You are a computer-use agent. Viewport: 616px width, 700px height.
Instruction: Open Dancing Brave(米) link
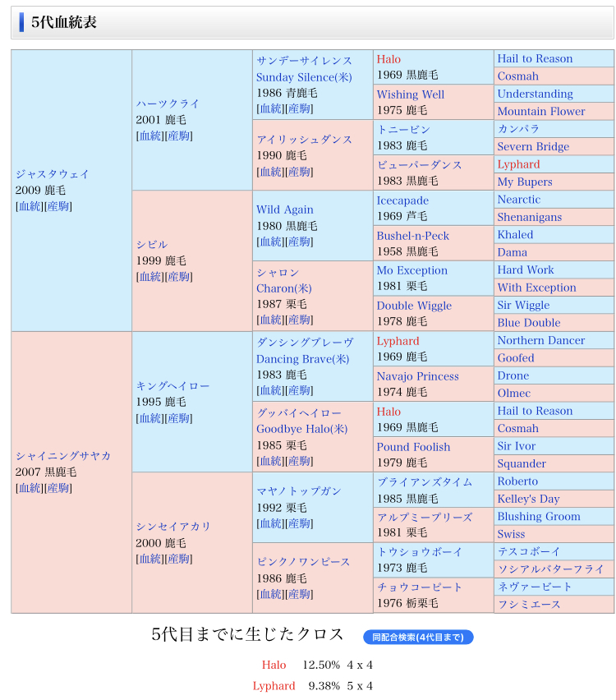coord(302,359)
